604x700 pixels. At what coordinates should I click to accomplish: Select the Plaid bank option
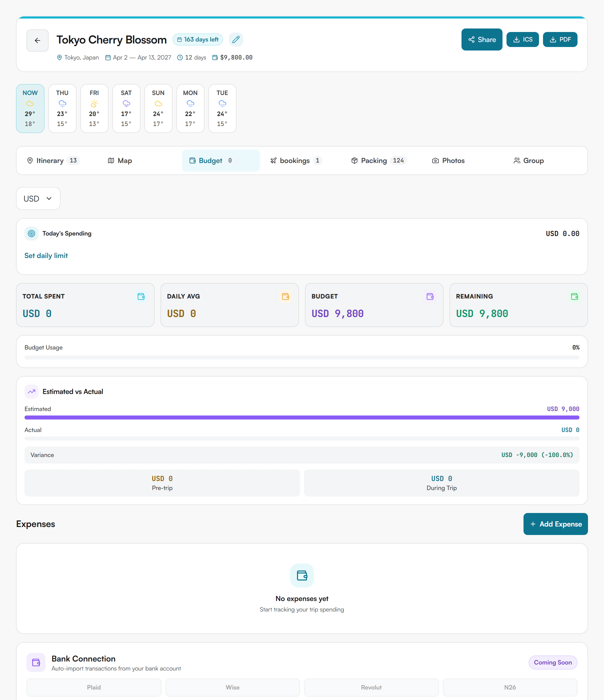coord(94,687)
